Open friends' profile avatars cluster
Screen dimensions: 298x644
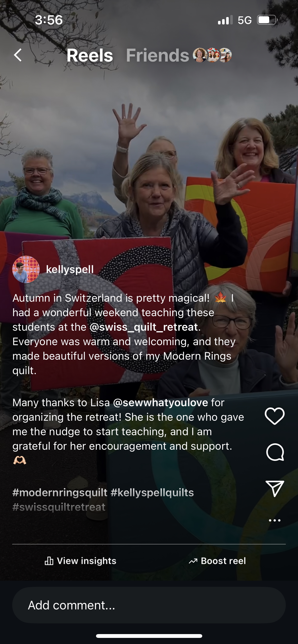pyautogui.click(x=212, y=55)
